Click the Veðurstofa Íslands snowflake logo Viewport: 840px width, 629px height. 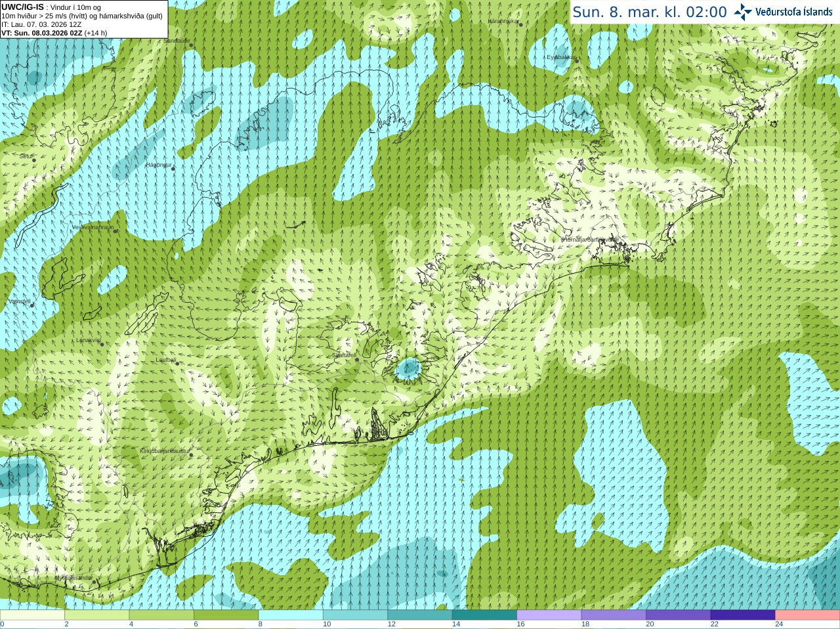point(743,12)
